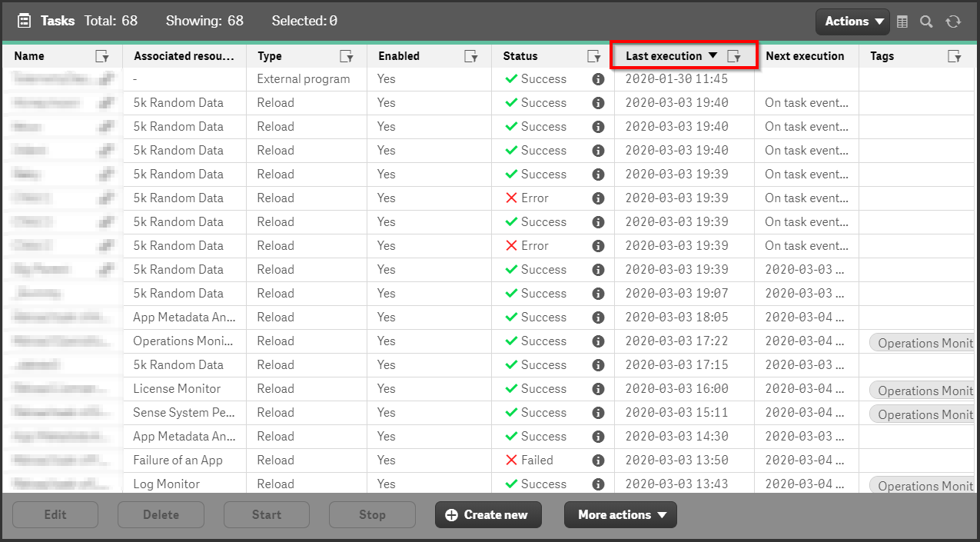The image size is (980, 542).
Task: Click the Start button
Action: click(267, 515)
